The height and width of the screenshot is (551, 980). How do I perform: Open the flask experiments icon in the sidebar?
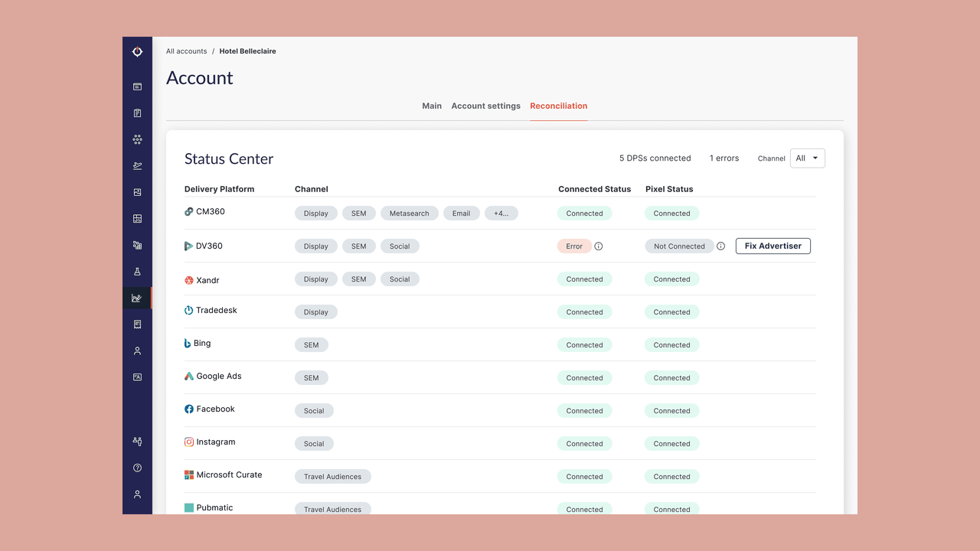tap(137, 272)
